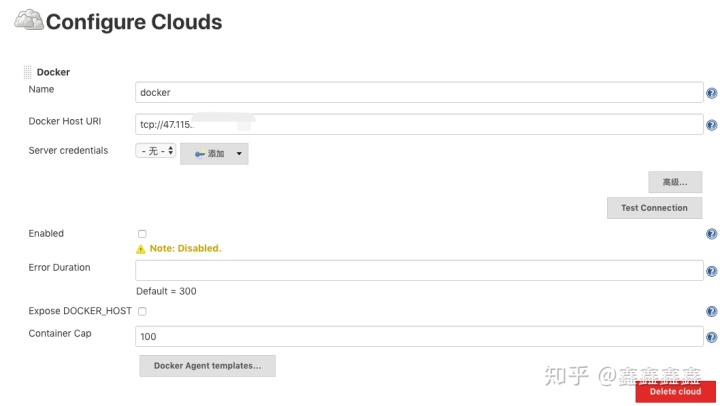The image size is (720, 406).
Task: Open Docker Agent templates
Action: [x=208, y=366]
